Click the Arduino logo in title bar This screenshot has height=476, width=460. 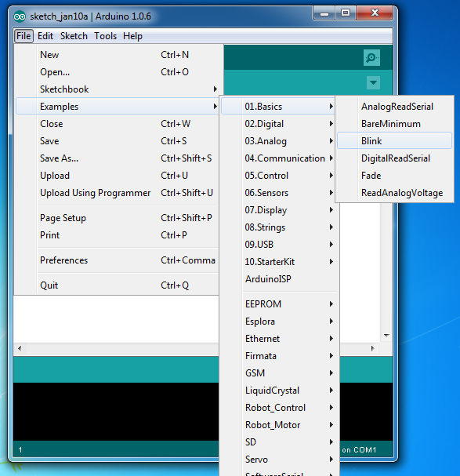(x=20, y=16)
